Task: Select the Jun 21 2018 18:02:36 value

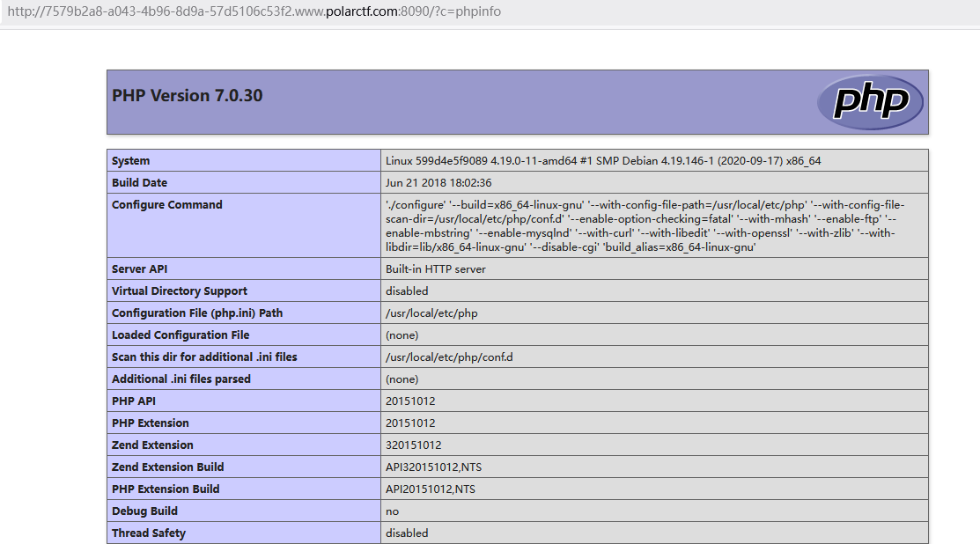Action: [438, 182]
